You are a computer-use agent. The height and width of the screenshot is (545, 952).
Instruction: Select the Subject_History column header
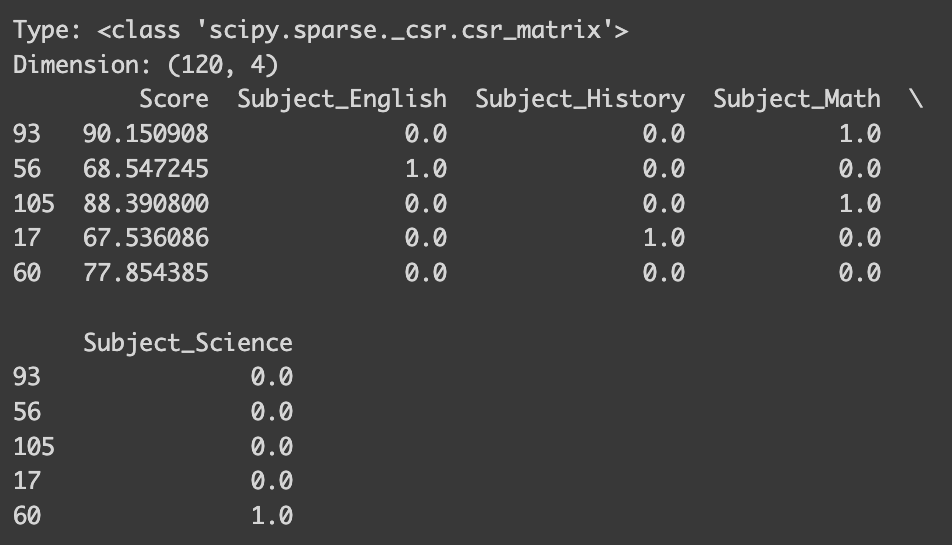[580, 99]
